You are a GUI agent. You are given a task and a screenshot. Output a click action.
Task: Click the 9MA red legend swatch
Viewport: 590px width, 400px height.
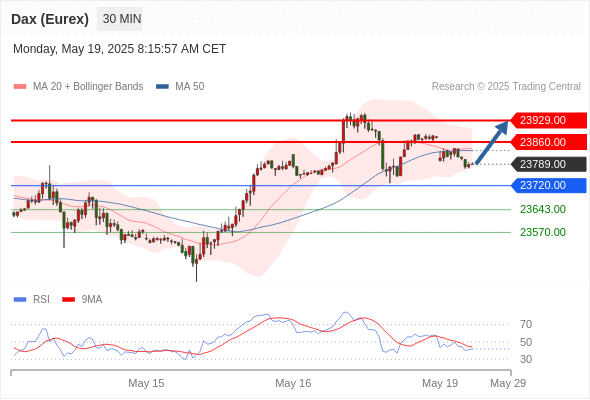click(x=68, y=300)
